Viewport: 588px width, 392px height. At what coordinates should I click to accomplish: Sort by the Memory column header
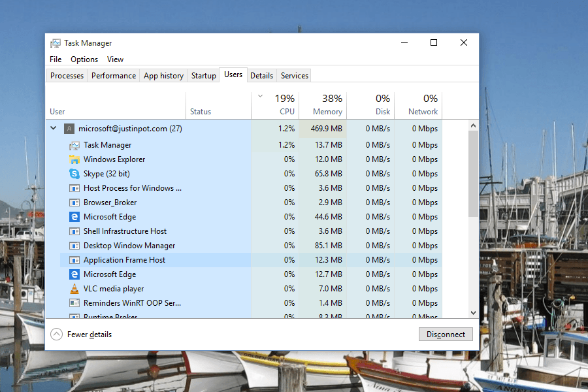(x=323, y=105)
